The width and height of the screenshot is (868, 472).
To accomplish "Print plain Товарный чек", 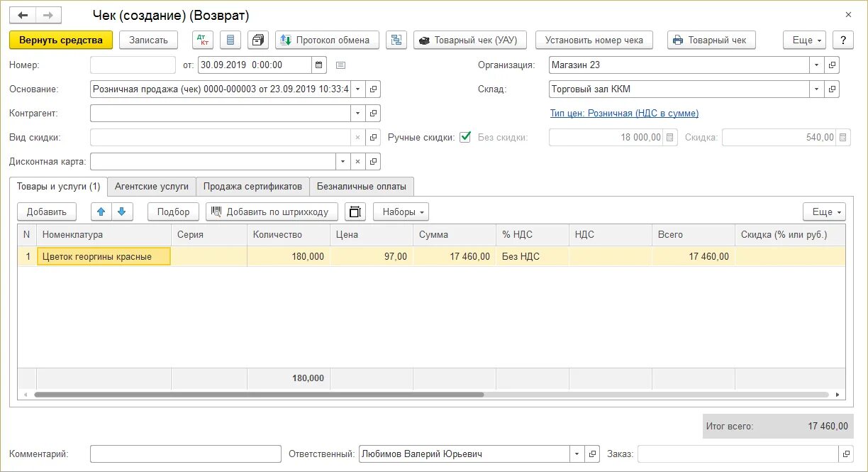I will pyautogui.click(x=711, y=40).
